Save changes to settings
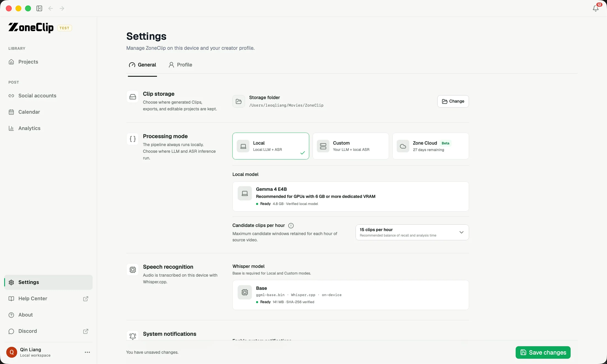Viewport: 607px width, 364px height. point(543,352)
